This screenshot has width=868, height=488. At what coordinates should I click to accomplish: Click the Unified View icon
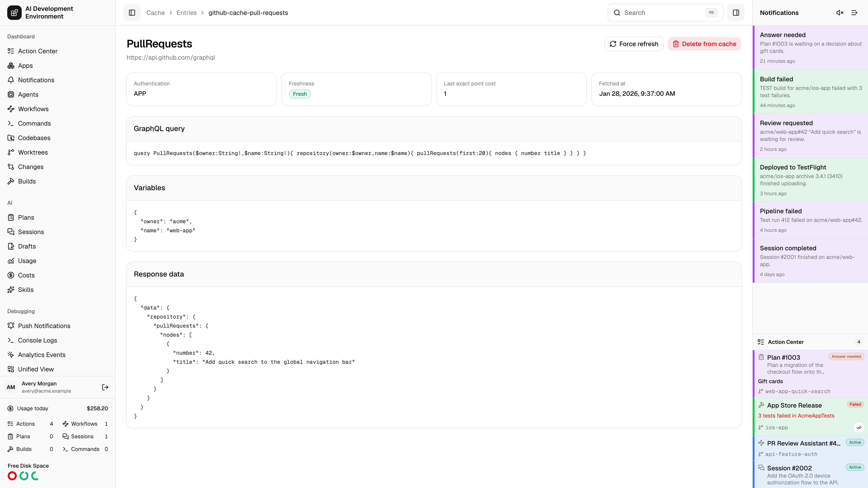pos(11,369)
